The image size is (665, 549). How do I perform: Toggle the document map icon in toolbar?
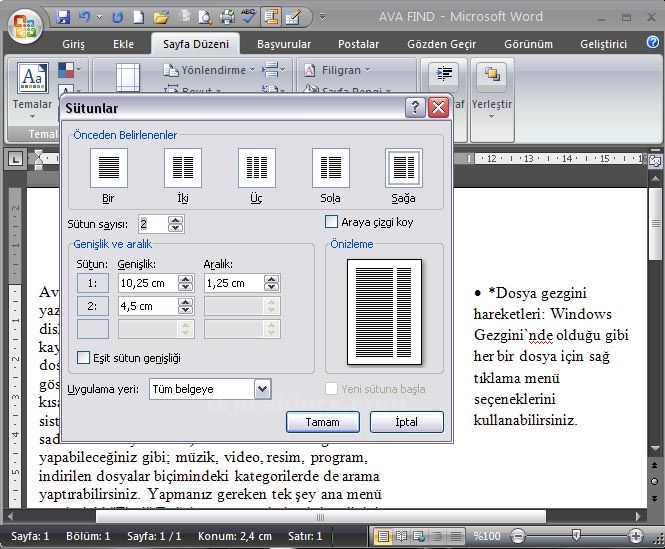coord(271,17)
